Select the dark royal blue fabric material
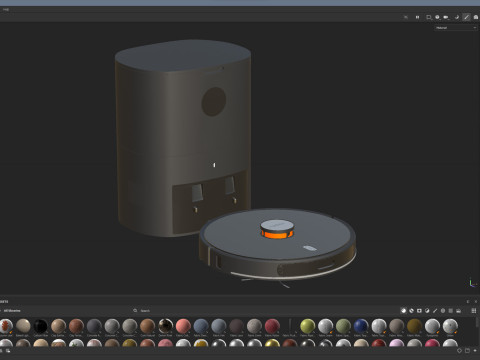The height and width of the screenshot is (360, 480). [361, 326]
